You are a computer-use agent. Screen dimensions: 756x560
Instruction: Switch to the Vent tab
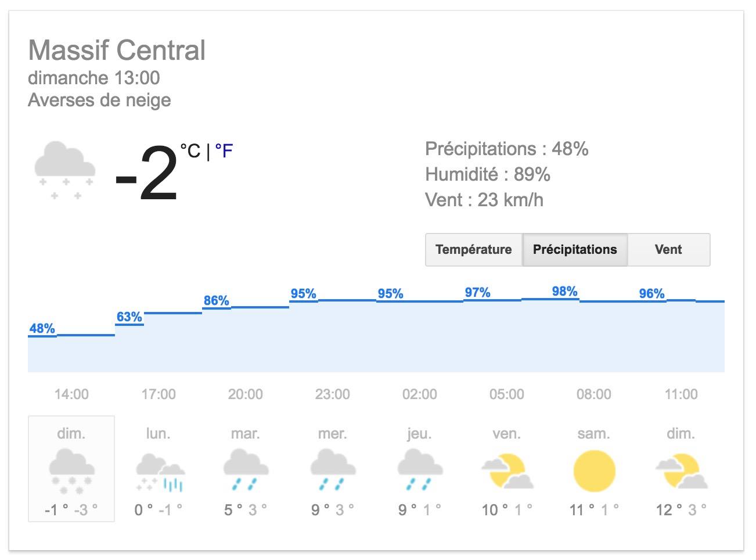668,250
